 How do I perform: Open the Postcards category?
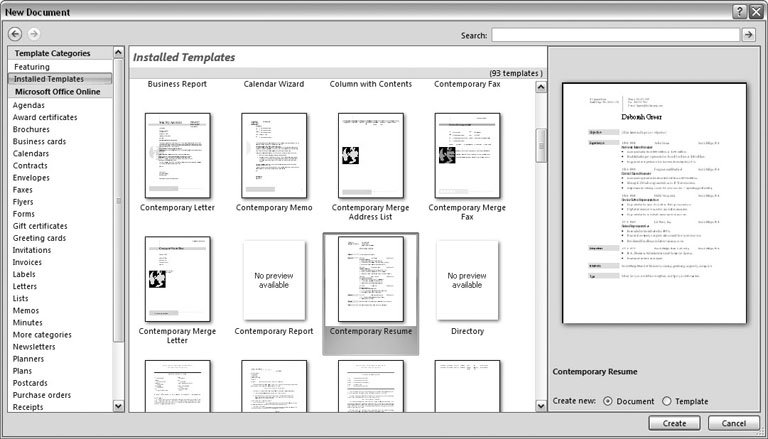click(30, 383)
